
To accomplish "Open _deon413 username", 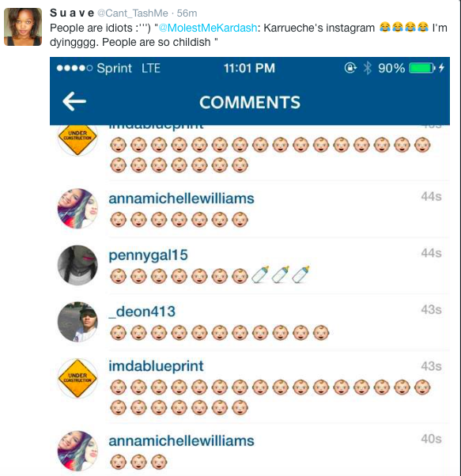I will [x=142, y=312].
